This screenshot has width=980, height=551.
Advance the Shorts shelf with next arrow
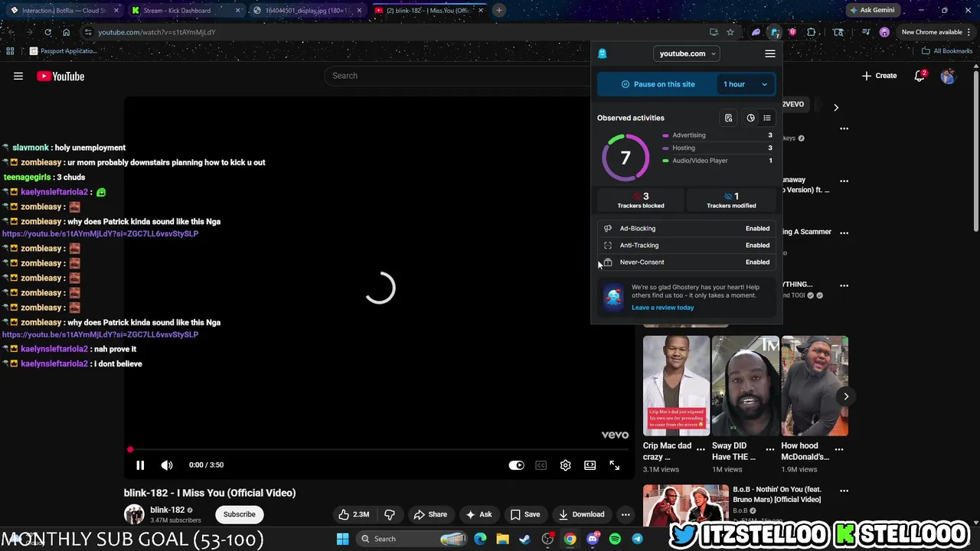pos(846,396)
